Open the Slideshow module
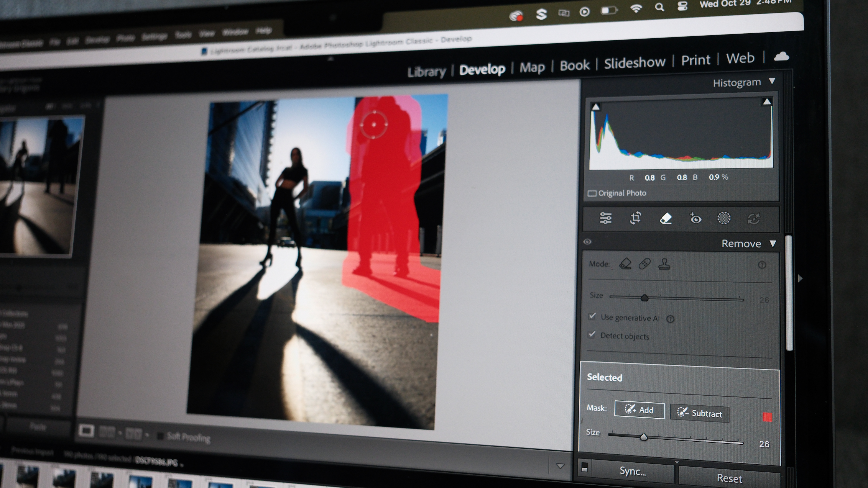Image resolution: width=868 pixels, height=488 pixels. point(635,62)
